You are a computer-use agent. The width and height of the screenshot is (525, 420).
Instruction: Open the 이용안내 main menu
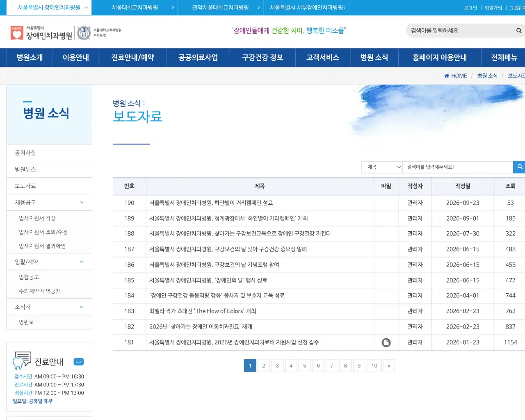coord(76,57)
